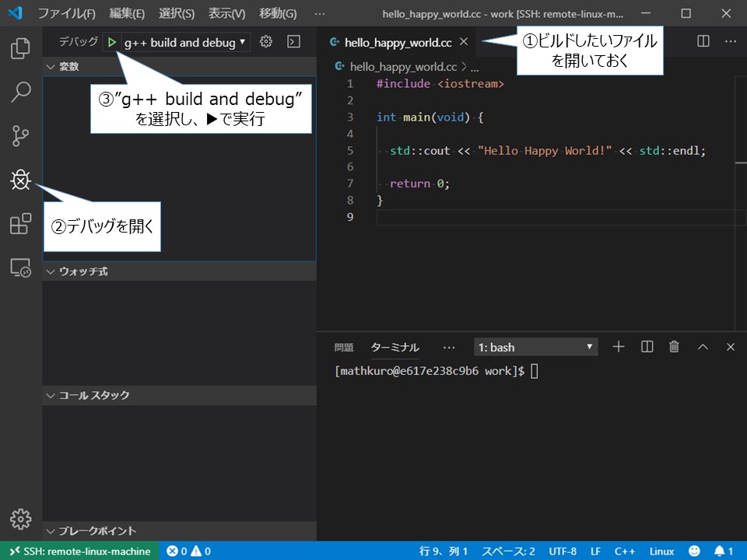Split the editor to the right
Image resolution: width=747 pixels, height=560 pixels.
703,41
